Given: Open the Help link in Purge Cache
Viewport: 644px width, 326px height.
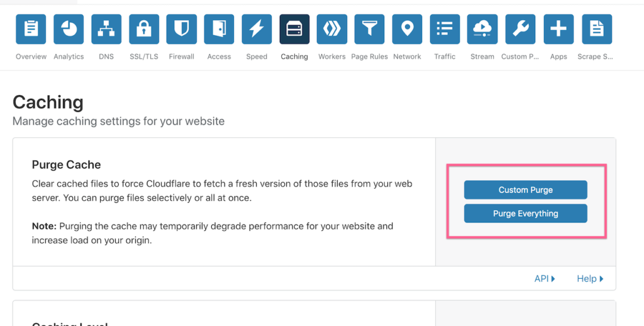Looking at the screenshot, I should point(590,279).
